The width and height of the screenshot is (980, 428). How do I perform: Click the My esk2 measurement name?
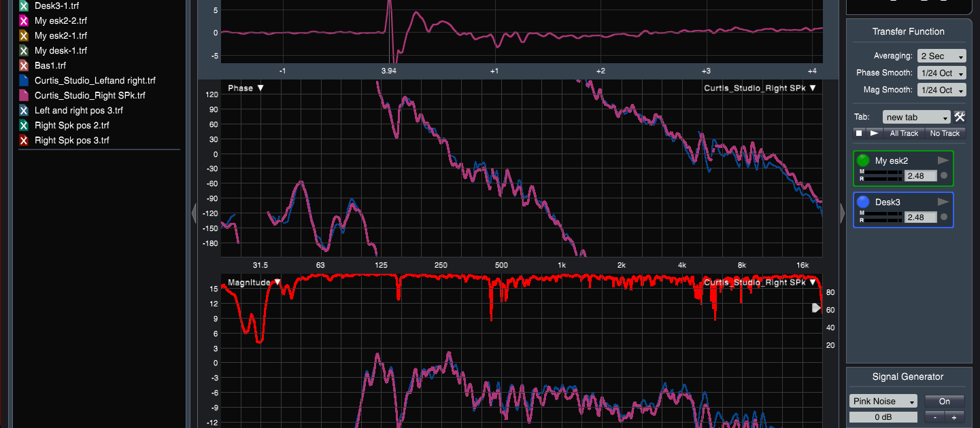[892, 161]
